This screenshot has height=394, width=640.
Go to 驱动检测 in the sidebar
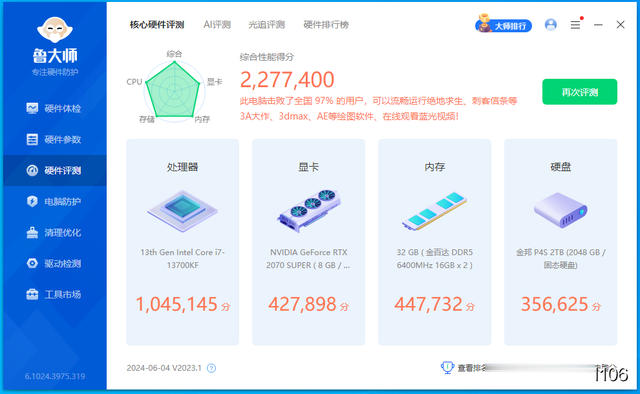[x=53, y=263]
